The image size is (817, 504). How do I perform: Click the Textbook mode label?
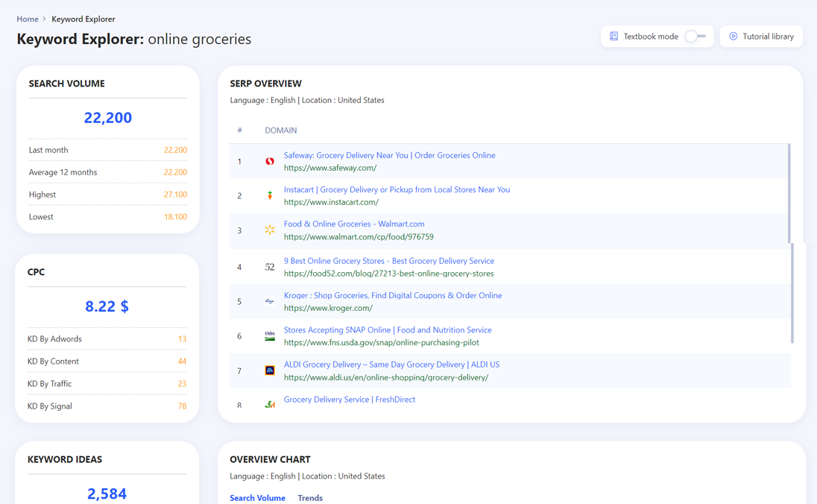(x=651, y=37)
